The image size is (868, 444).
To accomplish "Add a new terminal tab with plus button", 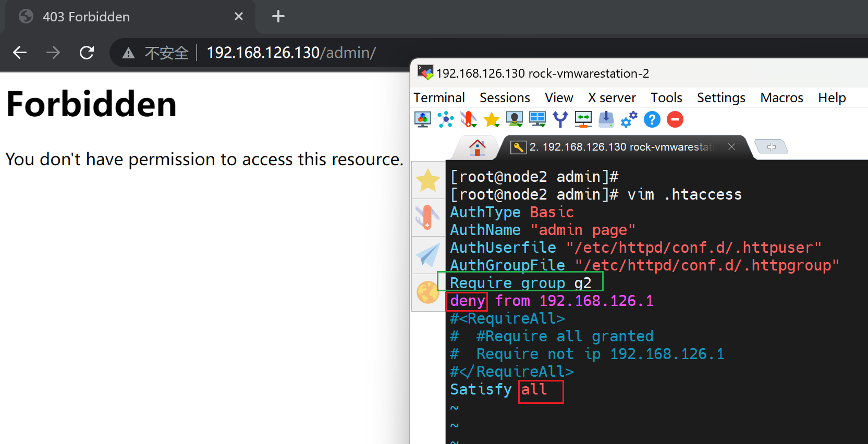I will [x=771, y=147].
